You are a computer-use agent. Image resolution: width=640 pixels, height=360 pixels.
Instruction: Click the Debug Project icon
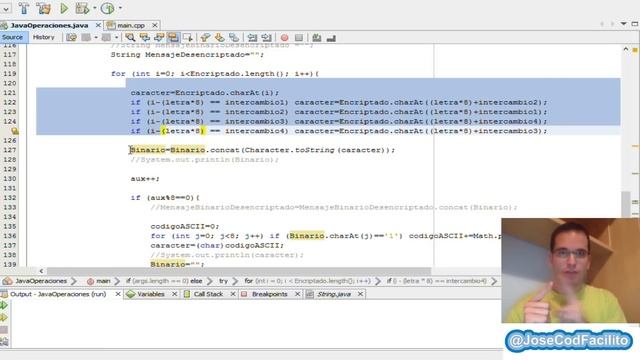82,8
